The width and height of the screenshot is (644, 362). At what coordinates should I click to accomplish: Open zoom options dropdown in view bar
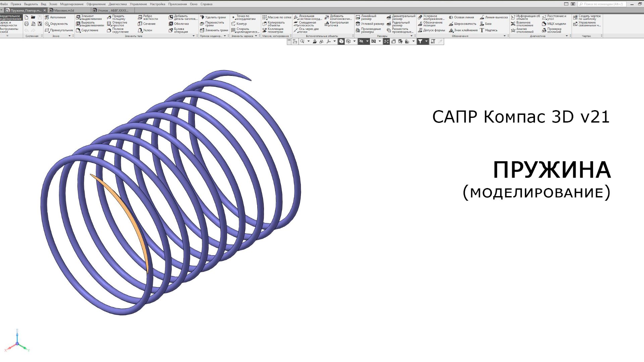[309, 41]
